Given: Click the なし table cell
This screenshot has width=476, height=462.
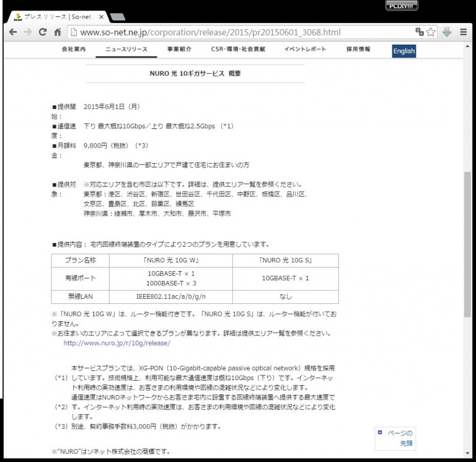Looking at the screenshot, I should pos(285,296).
